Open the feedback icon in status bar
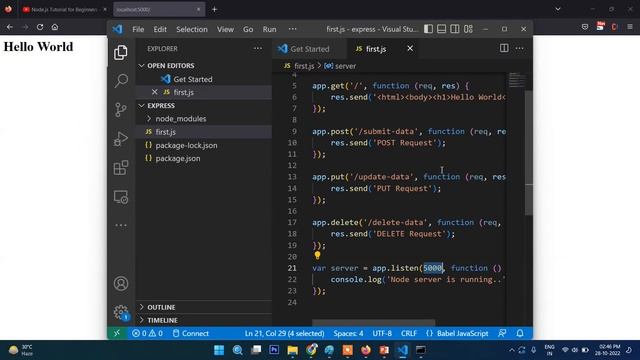Viewport: 640px width, 360px height. coord(502,333)
